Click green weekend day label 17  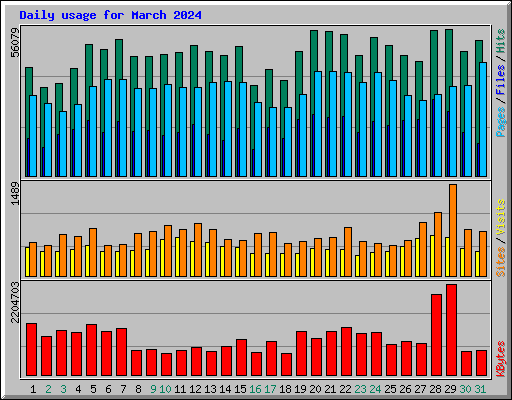click(x=270, y=389)
